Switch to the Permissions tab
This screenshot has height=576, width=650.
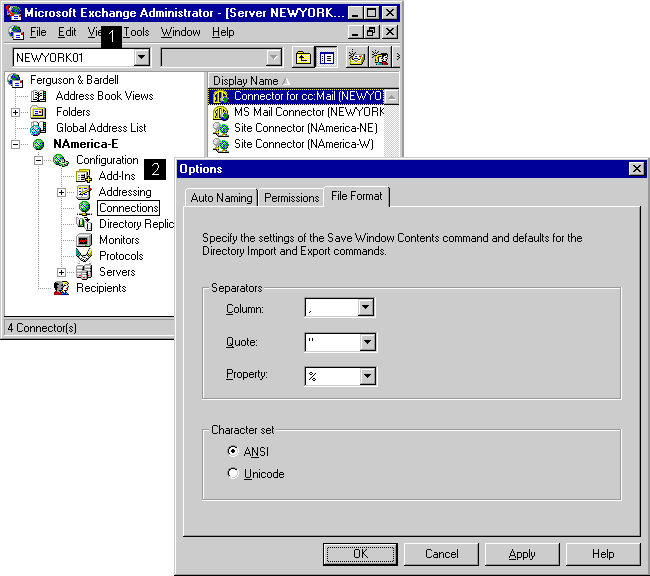click(x=291, y=198)
